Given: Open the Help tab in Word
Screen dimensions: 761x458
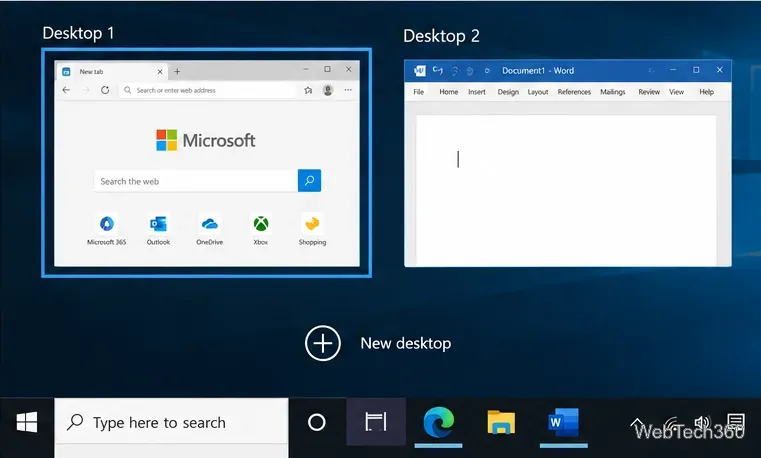Looking at the screenshot, I should 707,92.
